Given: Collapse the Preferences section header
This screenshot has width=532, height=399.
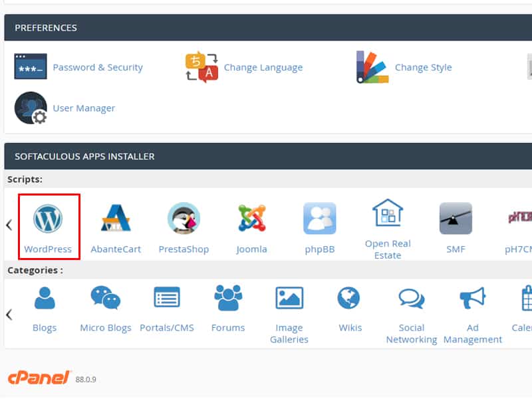Looking at the screenshot, I should (x=268, y=27).
